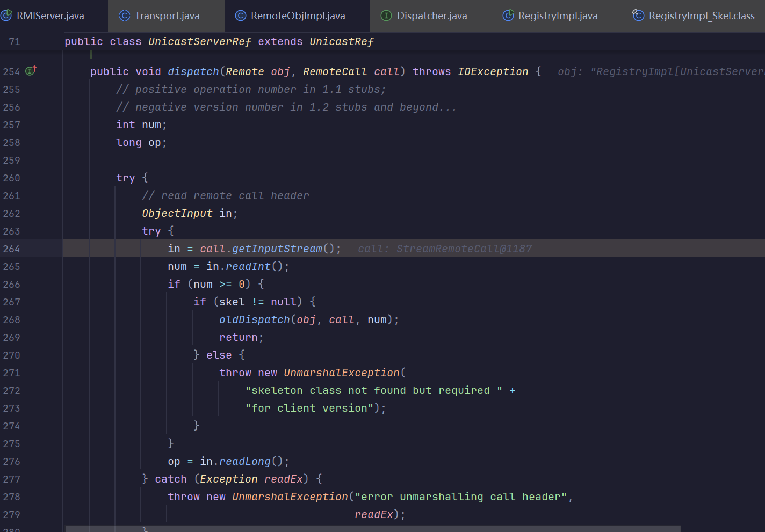Click the "error unmarshalling call header" string
This screenshot has height=532, width=765.
pos(461,497)
